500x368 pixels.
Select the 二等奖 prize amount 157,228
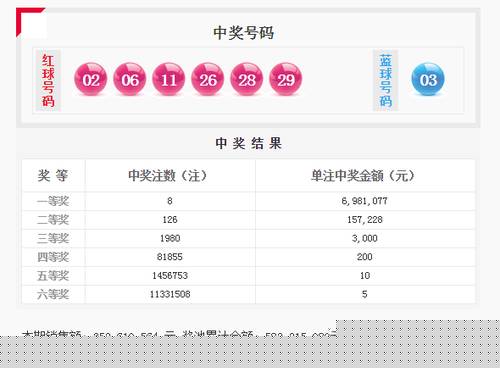[x=365, y=220]
